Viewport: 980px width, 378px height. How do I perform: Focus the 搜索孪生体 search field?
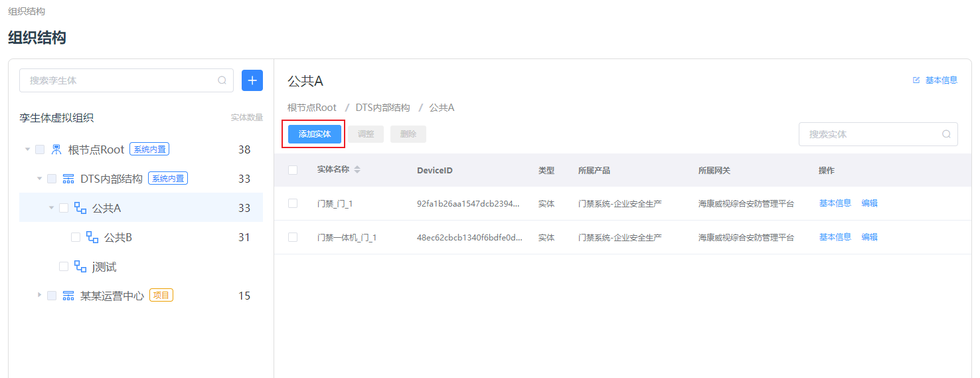point(126,80)
